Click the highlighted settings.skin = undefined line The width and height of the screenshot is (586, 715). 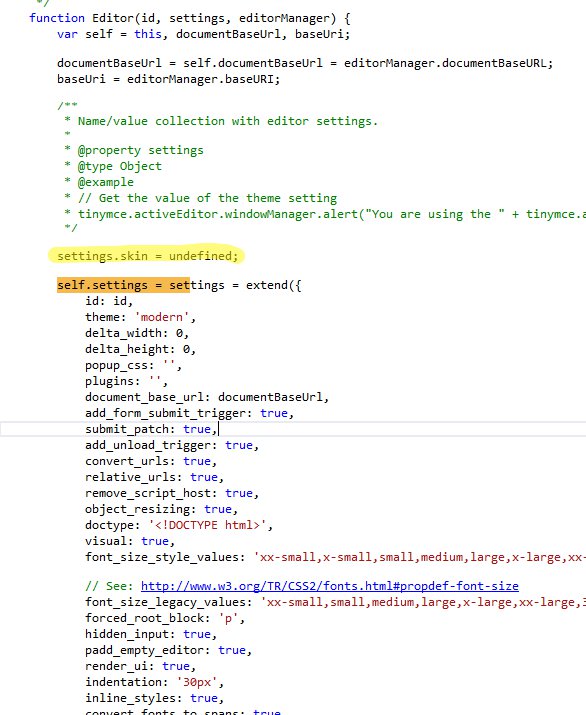(147, 256)
